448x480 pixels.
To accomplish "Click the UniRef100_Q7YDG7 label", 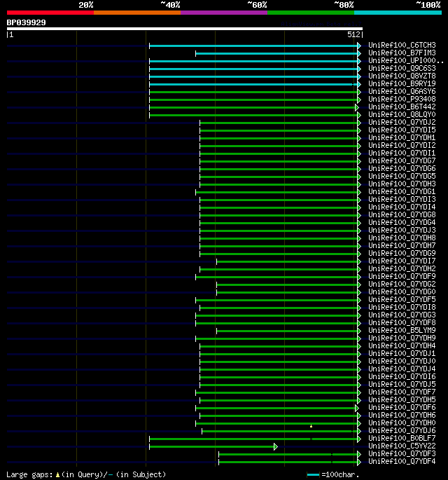I will click(x=402, y=160).
